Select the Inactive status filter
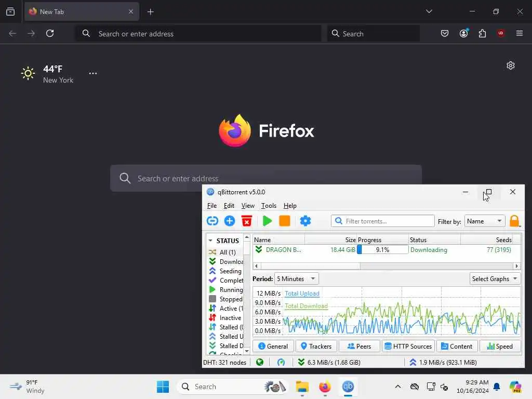The image size is (532, 399). [225, 317]
